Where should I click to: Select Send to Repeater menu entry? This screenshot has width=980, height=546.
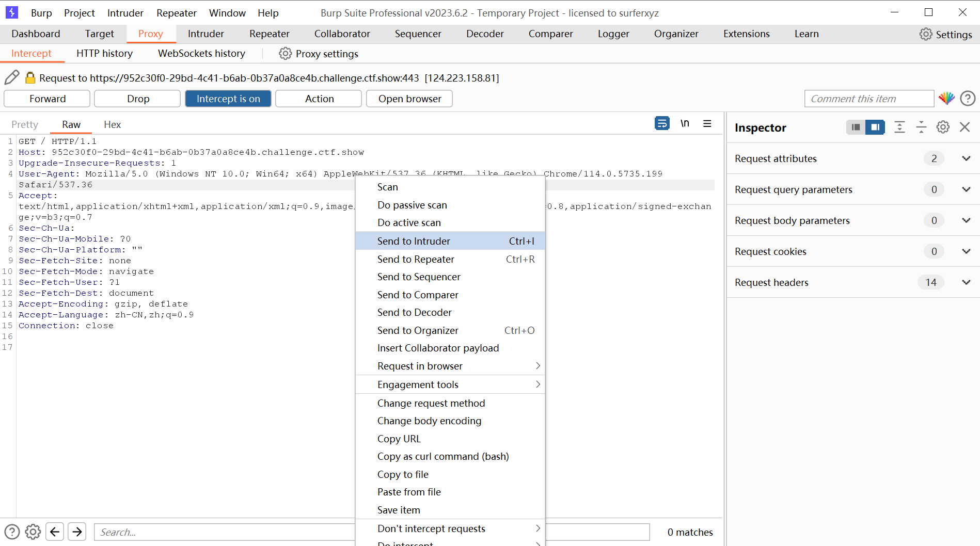(450, 259)
